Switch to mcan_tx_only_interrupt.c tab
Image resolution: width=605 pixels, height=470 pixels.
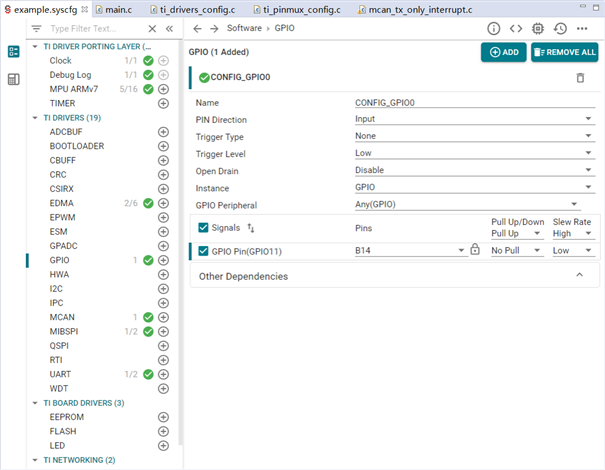tap(415, 10)
